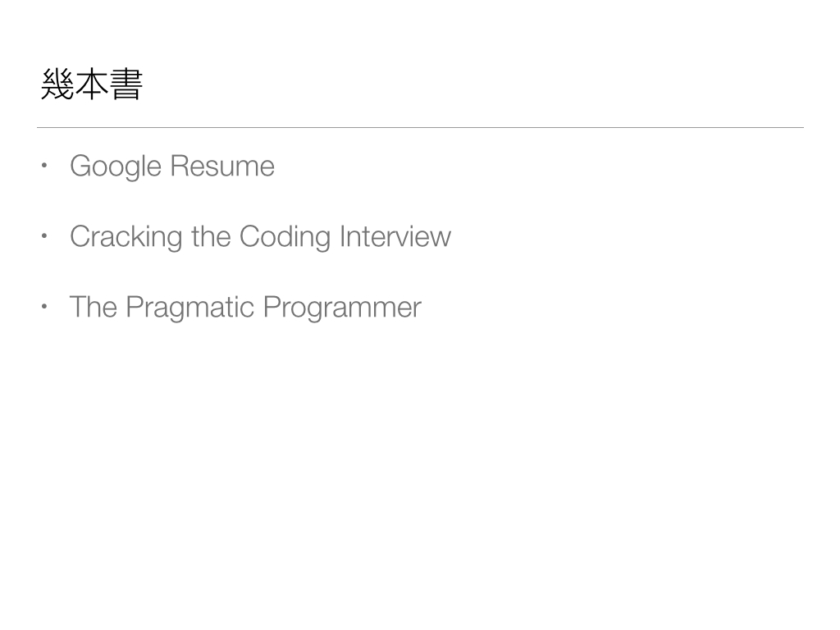The image size is (840, 630).
Task: Click the word Resume
Action: (222, 167)
